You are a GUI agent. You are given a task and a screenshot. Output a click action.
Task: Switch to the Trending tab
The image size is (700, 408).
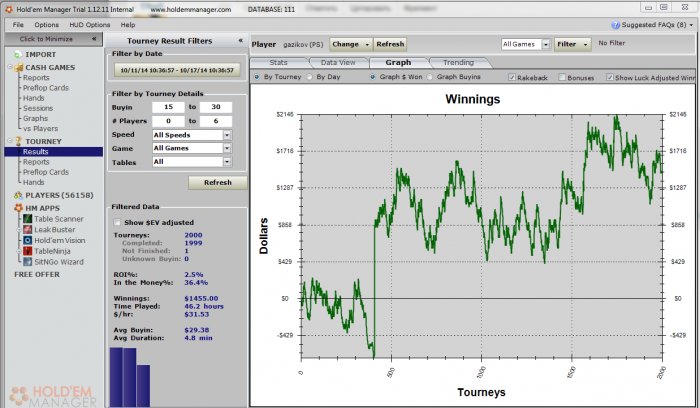pyautogui.click(x=458, y=62)
